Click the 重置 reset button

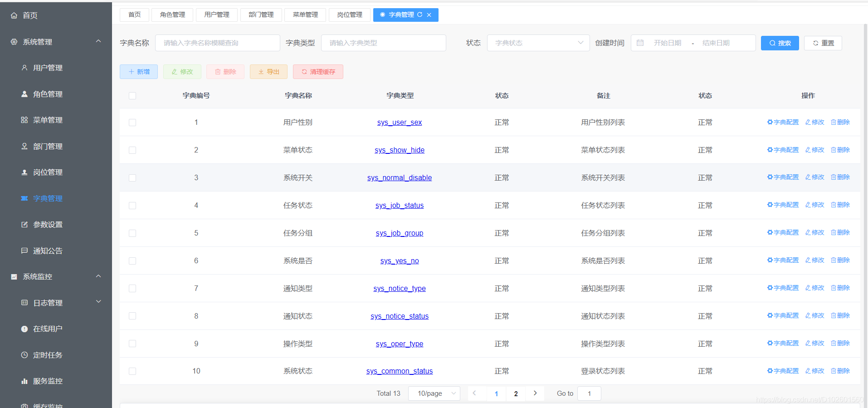(823, 43)
